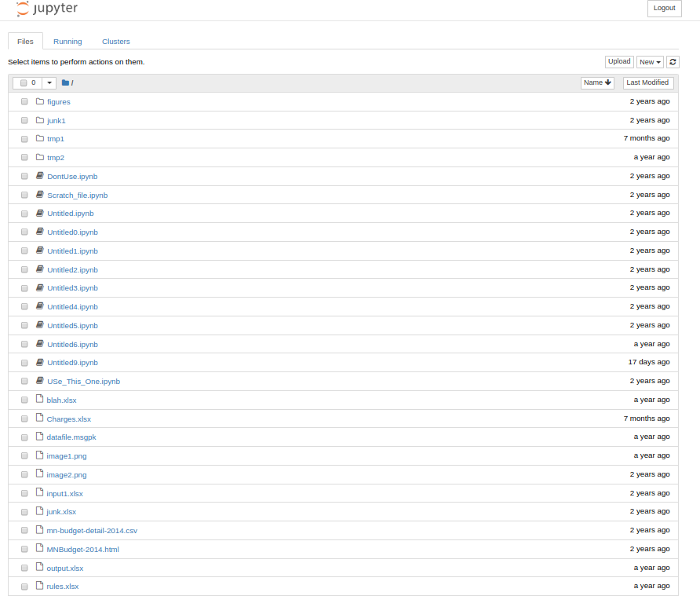The width and height of the screenshot is (700, 596).
Task: Sort files with the Name arrow button
Action: [597, 83]
